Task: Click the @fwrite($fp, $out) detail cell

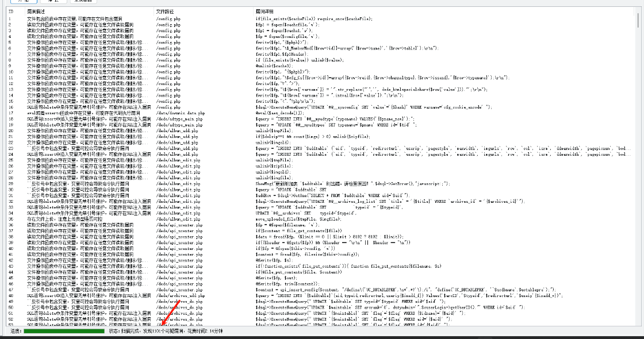Action: click(275, 278)
